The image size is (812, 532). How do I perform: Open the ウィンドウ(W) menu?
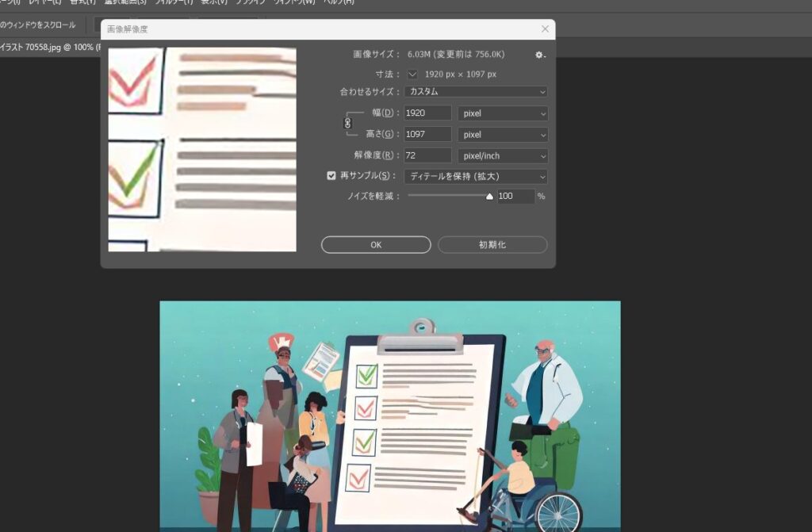pyautogui.click(x=294, y=2)
